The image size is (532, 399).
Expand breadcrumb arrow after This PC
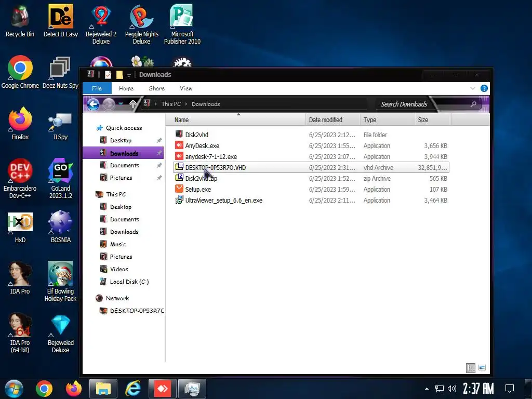coord(187,104)
